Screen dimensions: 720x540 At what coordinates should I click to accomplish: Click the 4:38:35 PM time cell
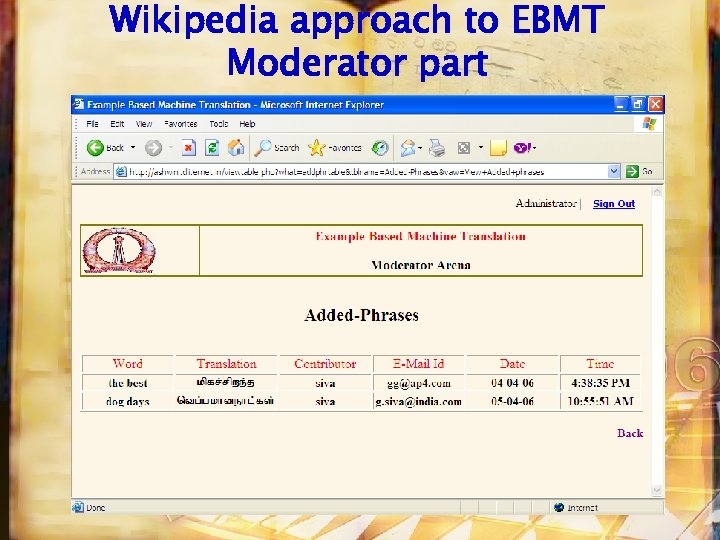click(600, 382)
